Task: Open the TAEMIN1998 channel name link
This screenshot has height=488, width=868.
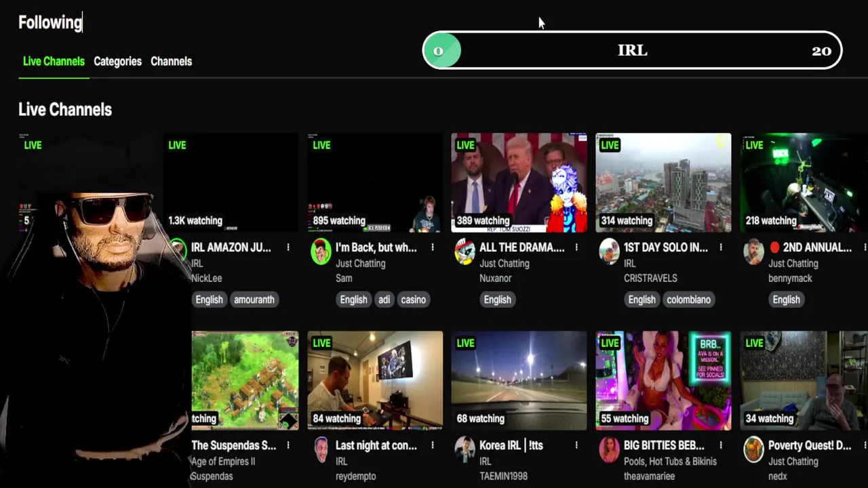Action: coord(504,476)
